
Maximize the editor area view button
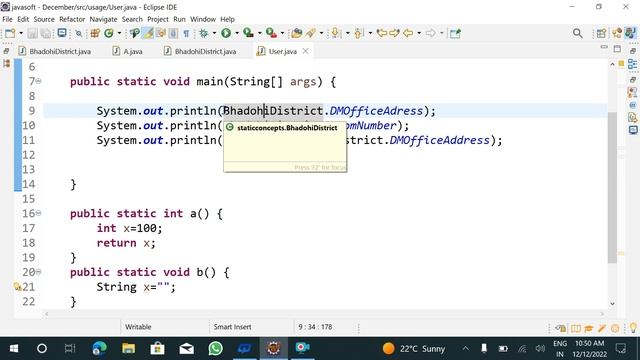tap(617, 49)
